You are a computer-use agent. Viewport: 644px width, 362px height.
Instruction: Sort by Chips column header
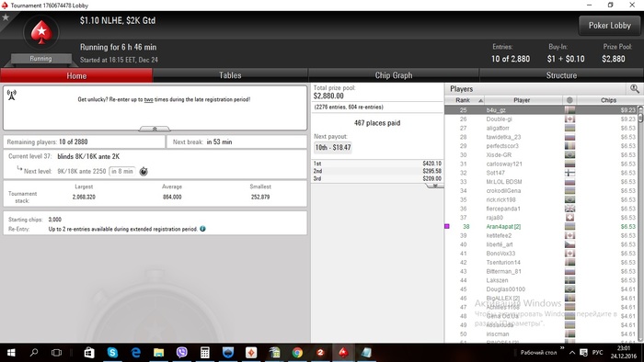click(x=608, y=100)
